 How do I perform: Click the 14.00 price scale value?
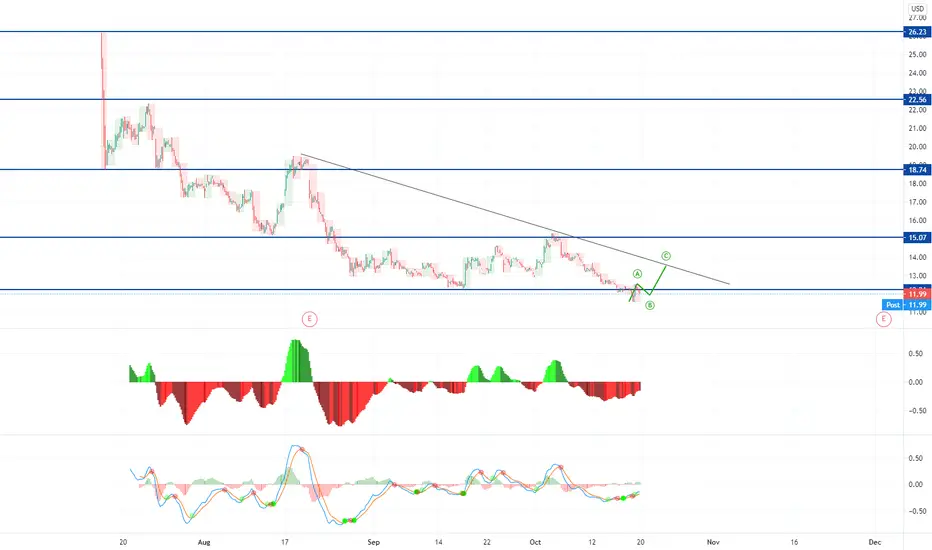917,257
